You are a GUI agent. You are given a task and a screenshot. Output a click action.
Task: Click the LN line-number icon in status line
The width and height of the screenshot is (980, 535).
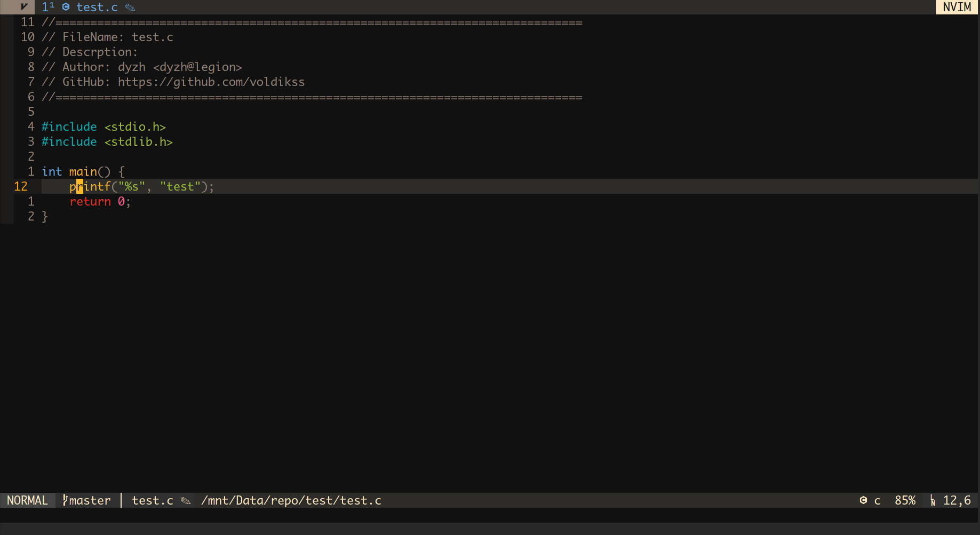click(x=933, y=500)
